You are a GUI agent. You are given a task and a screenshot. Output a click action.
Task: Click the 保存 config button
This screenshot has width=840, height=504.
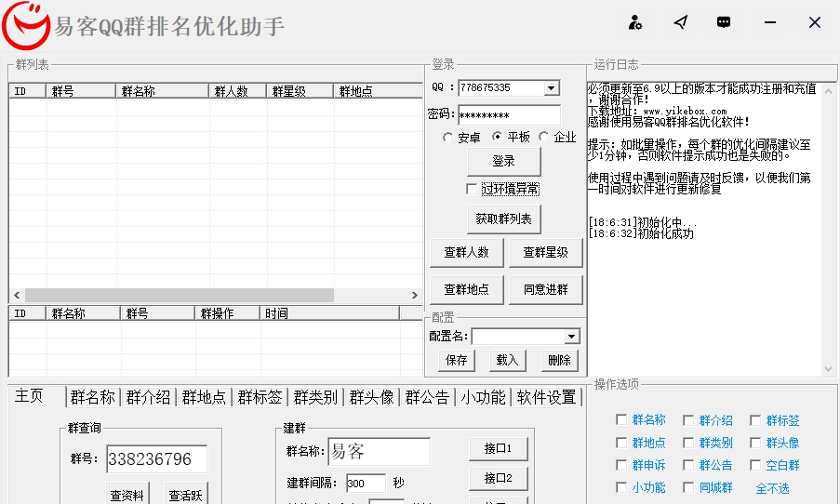(457, 361)
